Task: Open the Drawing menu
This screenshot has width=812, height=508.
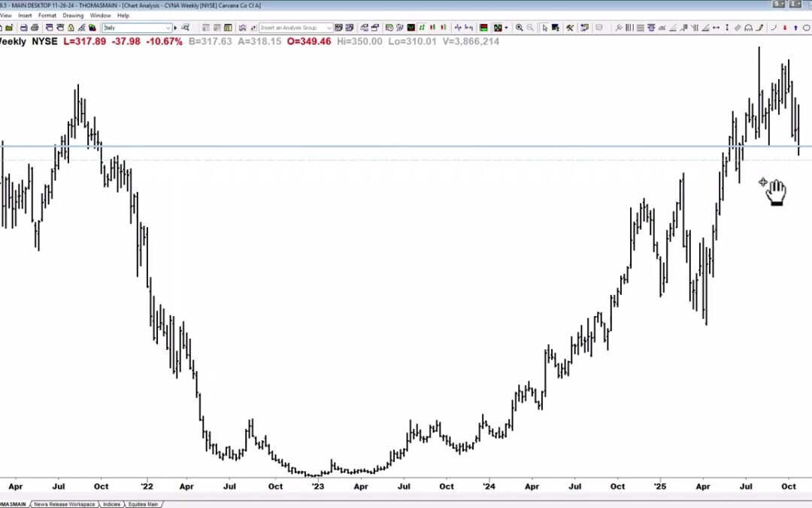Action: pos(73,16)
